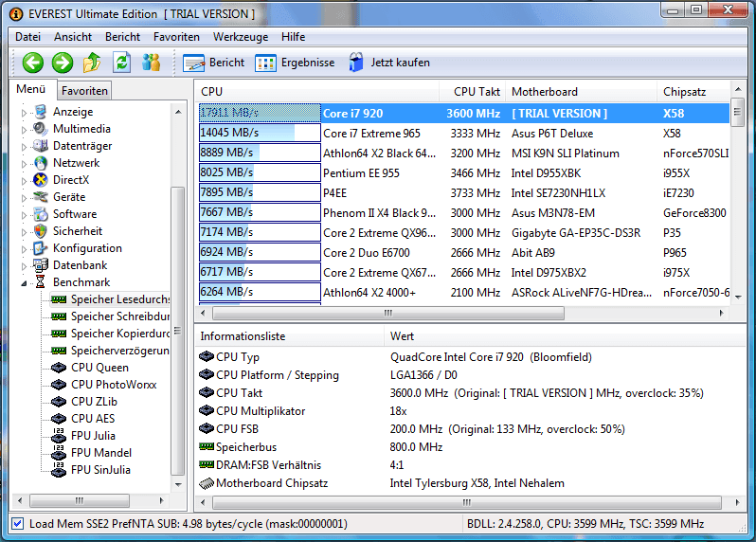Viewport: 756px width, 542px height.
Task: Select the Geräte icon in tree
Action: click(x=41, y=197)
